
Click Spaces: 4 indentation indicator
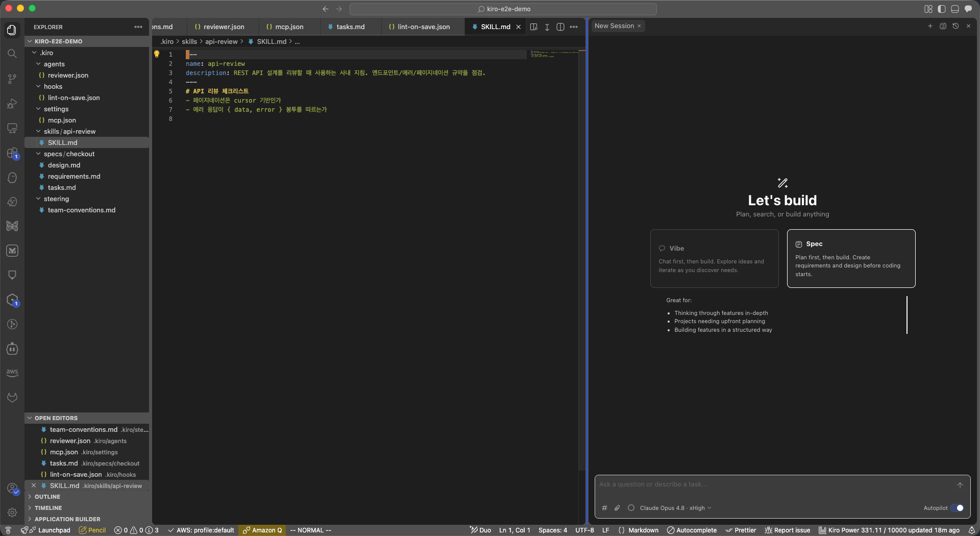tap(553, 530)
